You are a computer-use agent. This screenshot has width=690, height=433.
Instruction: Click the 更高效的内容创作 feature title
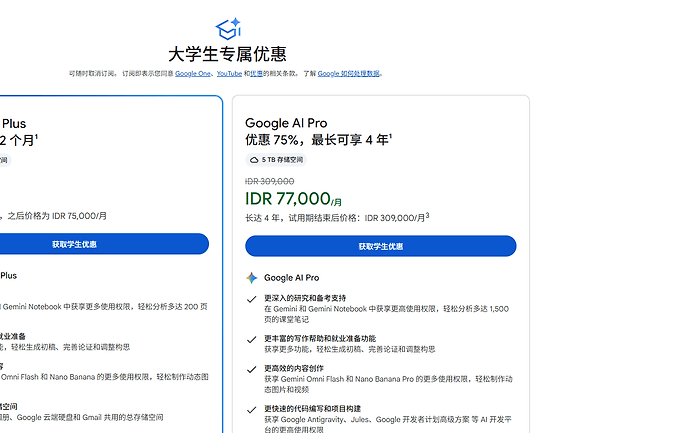coord(294,368)
